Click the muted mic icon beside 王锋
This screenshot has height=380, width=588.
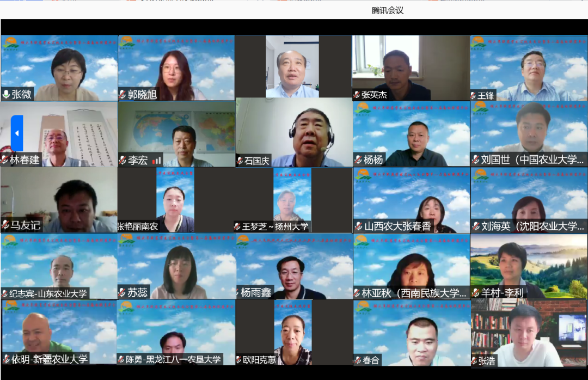(474, 96)
